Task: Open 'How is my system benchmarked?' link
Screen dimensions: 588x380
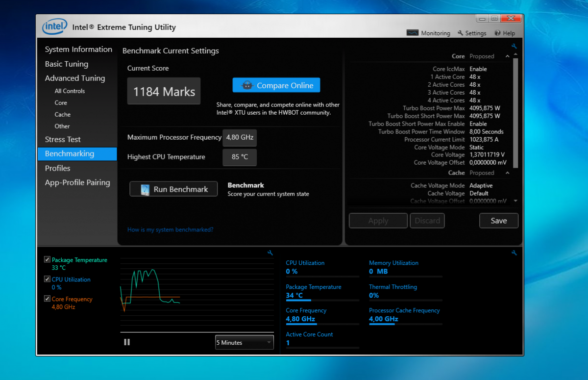Action: (170, 229)
